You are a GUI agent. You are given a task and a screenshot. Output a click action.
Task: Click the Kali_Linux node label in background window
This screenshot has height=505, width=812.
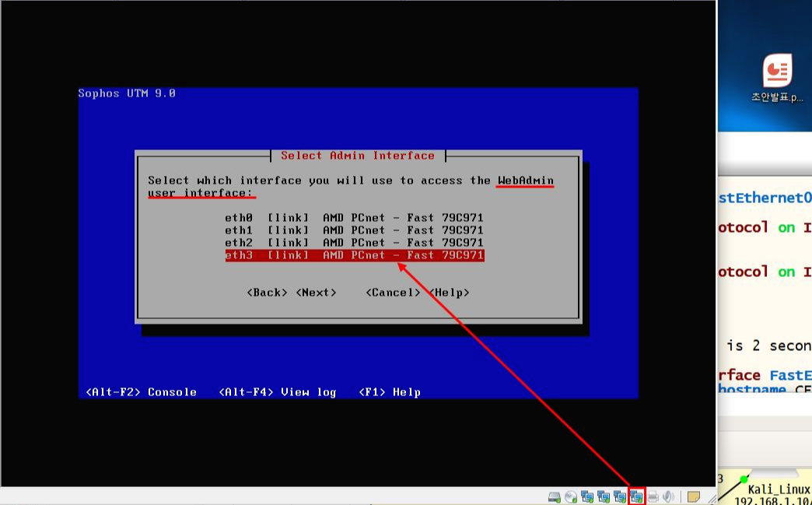(779, 489)
